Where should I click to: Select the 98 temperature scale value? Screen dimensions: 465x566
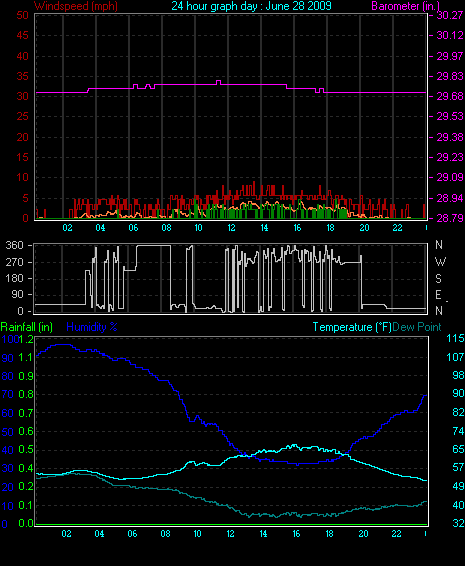point(458,375)
